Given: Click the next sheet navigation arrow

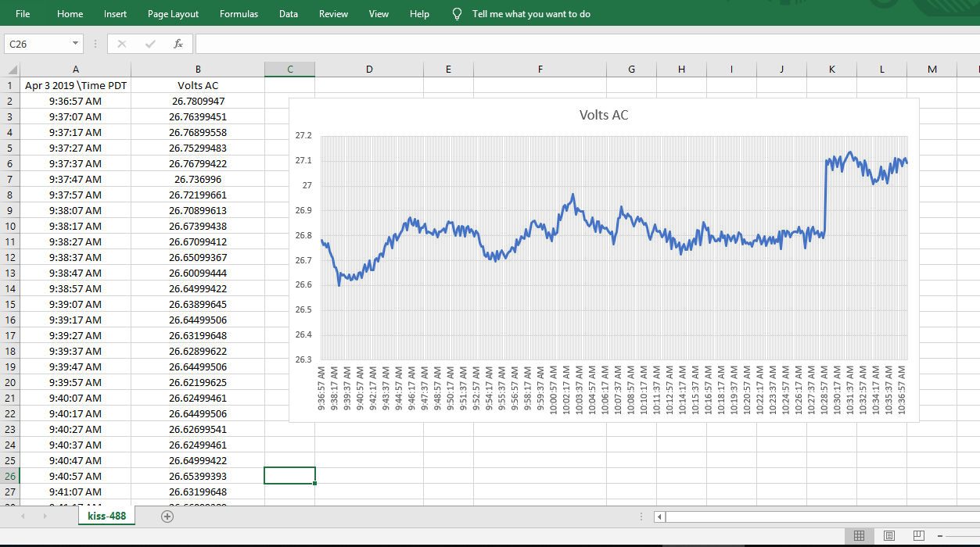Looking at the screenshot, I should [45, 517].
